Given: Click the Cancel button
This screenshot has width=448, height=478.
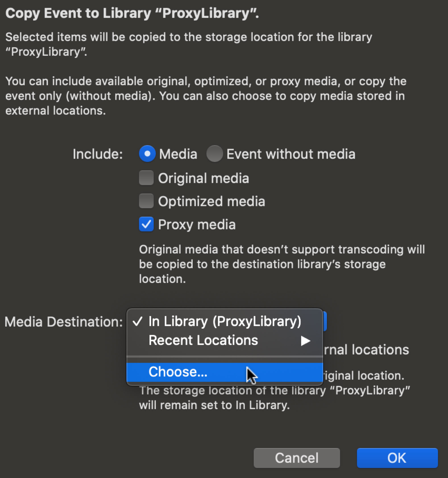Looking at the screenshot, I should (297, 458).
